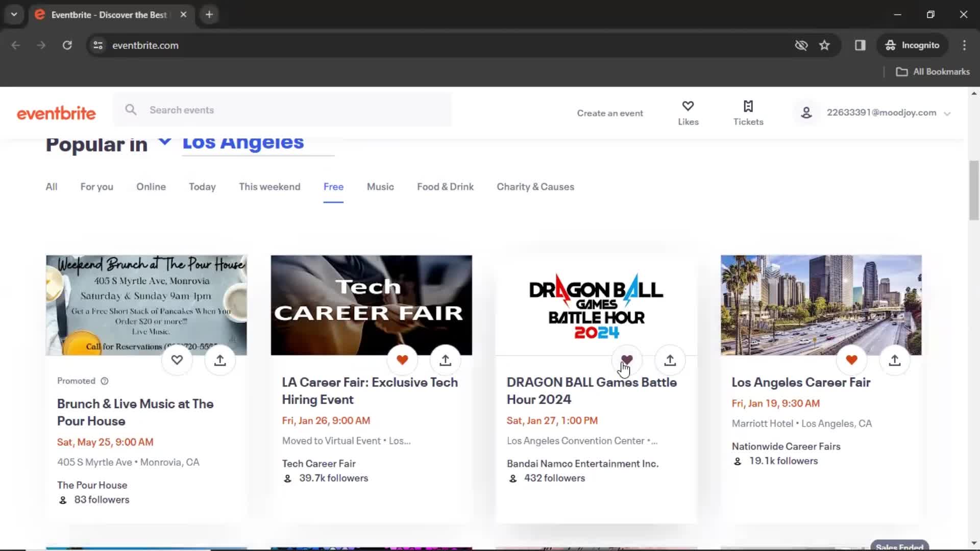Click Create an event link
The image size is (980, 551).
(x=610, y=113)
